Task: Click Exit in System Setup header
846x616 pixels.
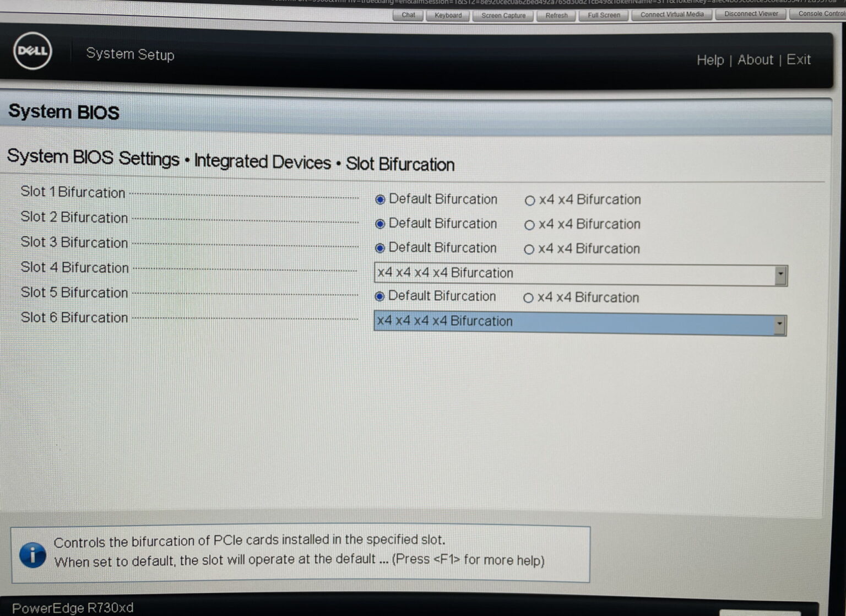Action: pos(798,60)
